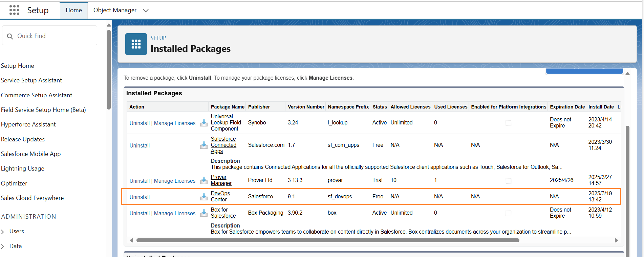The width and height of the screenshot is (644, 257).
Task: Switch to the Home tab
Action: (x=74, y=10)
